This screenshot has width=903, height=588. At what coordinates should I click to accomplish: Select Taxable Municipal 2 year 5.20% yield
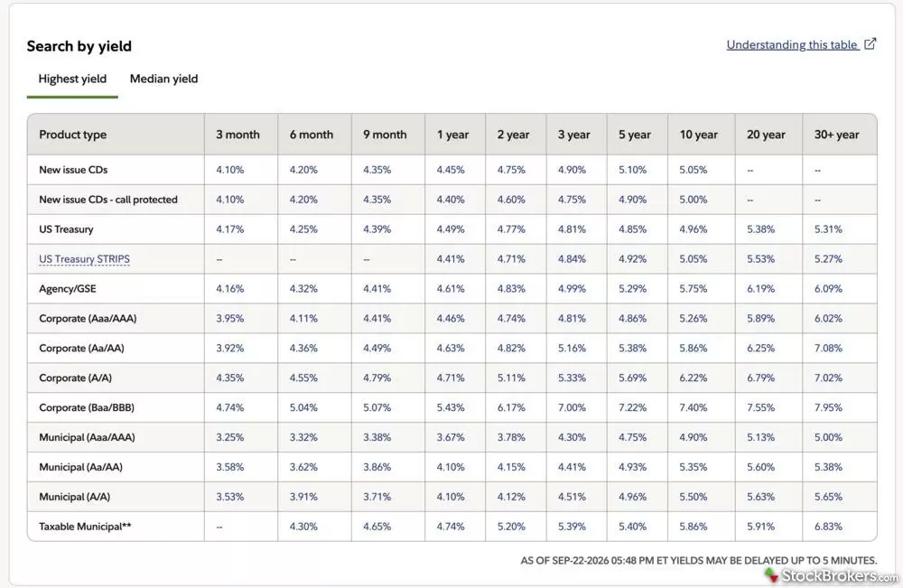511,527
